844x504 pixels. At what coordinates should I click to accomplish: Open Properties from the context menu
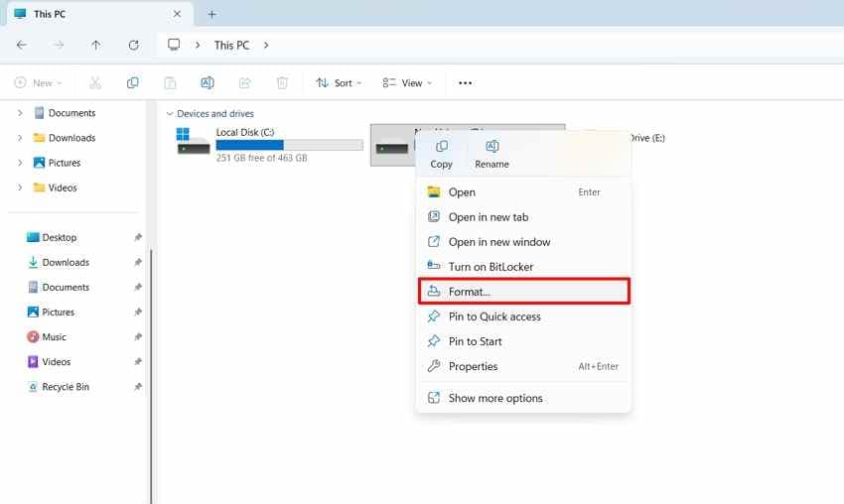click(x=523, y=366)
